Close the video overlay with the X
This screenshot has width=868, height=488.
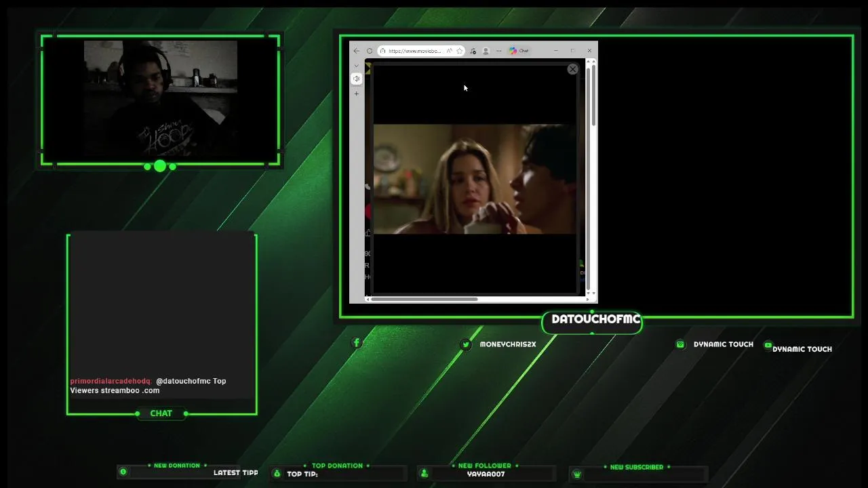[572, 69]
